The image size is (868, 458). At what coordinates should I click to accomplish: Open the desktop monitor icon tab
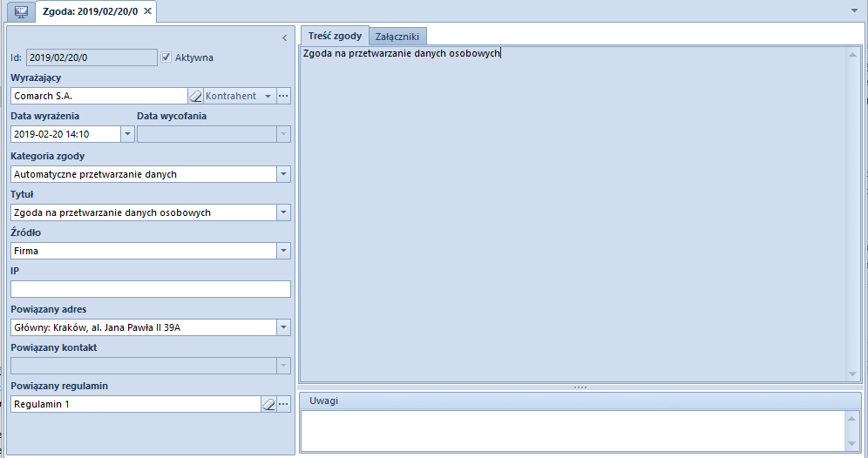[x=21, y=11]
